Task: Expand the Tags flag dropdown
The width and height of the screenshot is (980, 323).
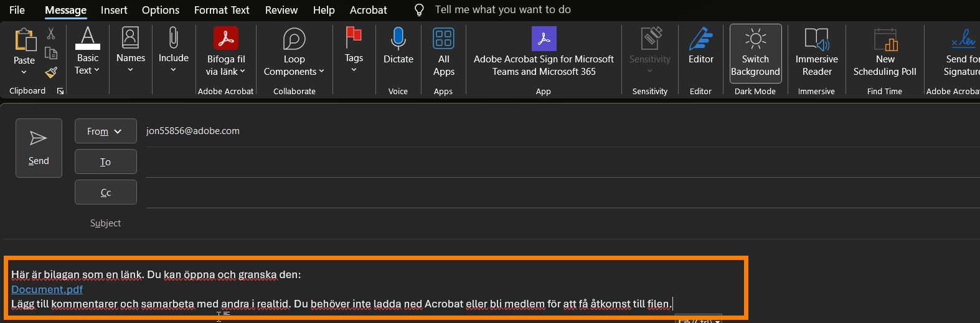Action: [354, 69]
